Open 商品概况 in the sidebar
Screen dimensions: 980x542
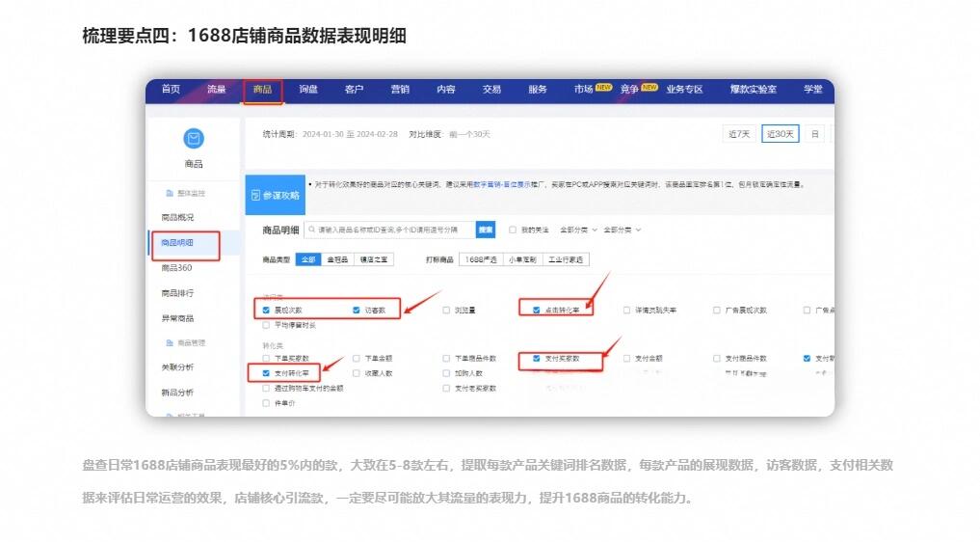(177, 217)
